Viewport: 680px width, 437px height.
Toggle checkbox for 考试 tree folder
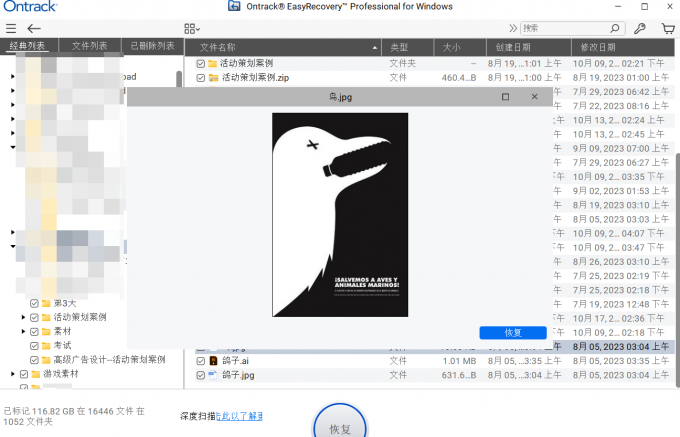(34, 346)
